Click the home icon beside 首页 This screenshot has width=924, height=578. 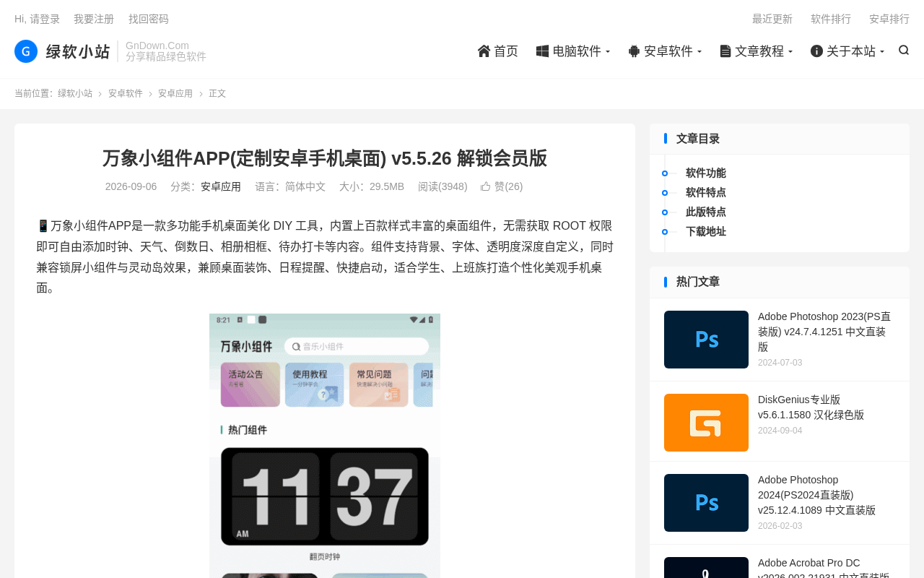tap(484, 51)
